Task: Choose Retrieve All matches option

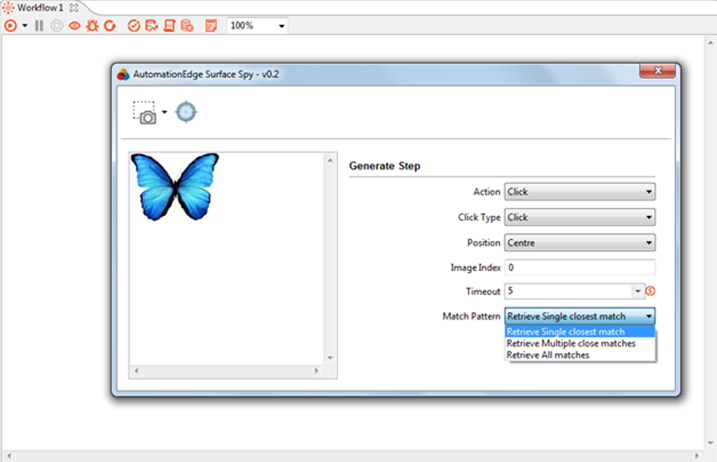Action: 580,355
